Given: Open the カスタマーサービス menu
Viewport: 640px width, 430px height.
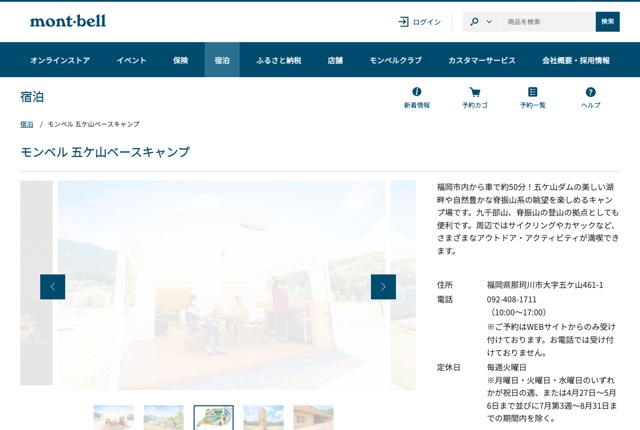Looking at the screenshot, I should (x=482, y=60).
